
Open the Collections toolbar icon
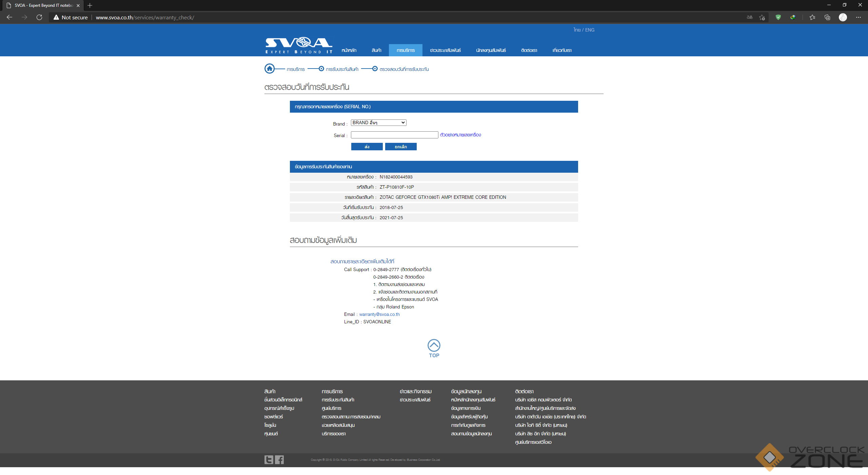tap(827, 17)
